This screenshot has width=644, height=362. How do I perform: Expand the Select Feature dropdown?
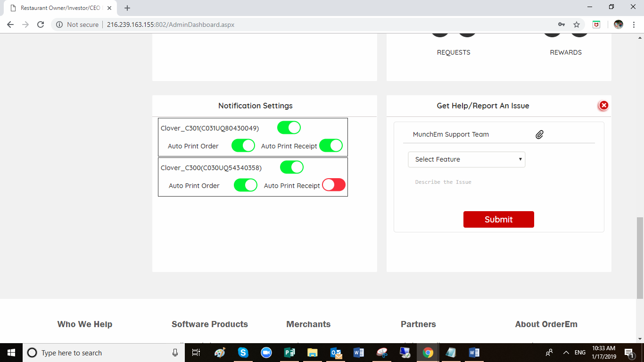[466, 159]
